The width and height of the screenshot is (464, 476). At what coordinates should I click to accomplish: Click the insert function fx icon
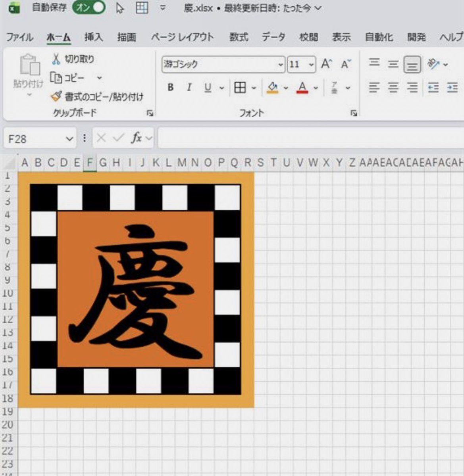tap(136, 138)
